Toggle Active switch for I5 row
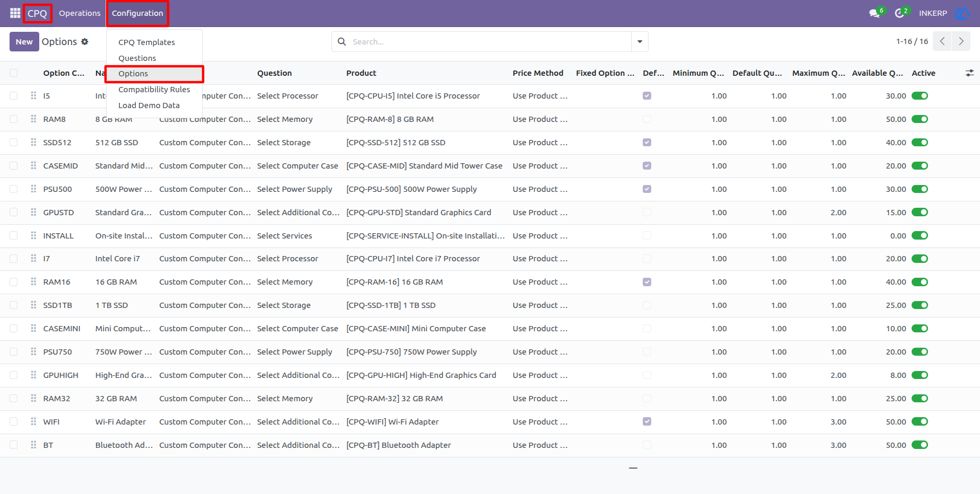 click(x=920, y=95)
